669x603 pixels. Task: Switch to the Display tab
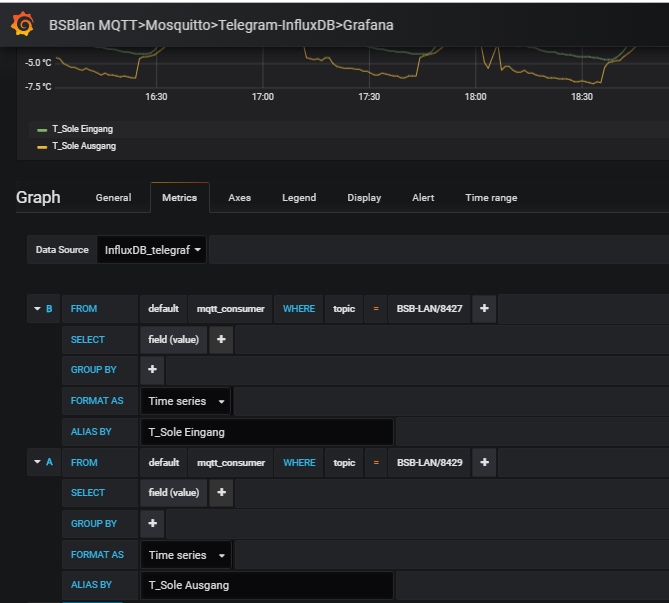pos(364,198)
